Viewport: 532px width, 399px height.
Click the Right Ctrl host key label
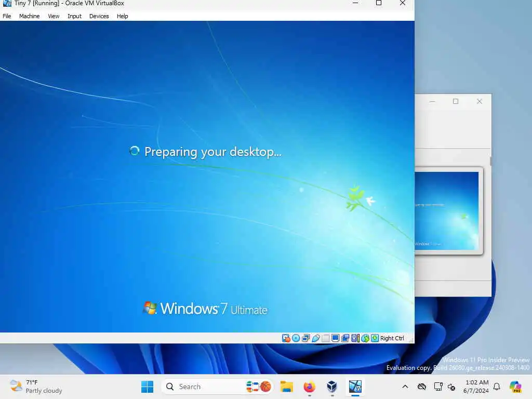coord(392,338)
